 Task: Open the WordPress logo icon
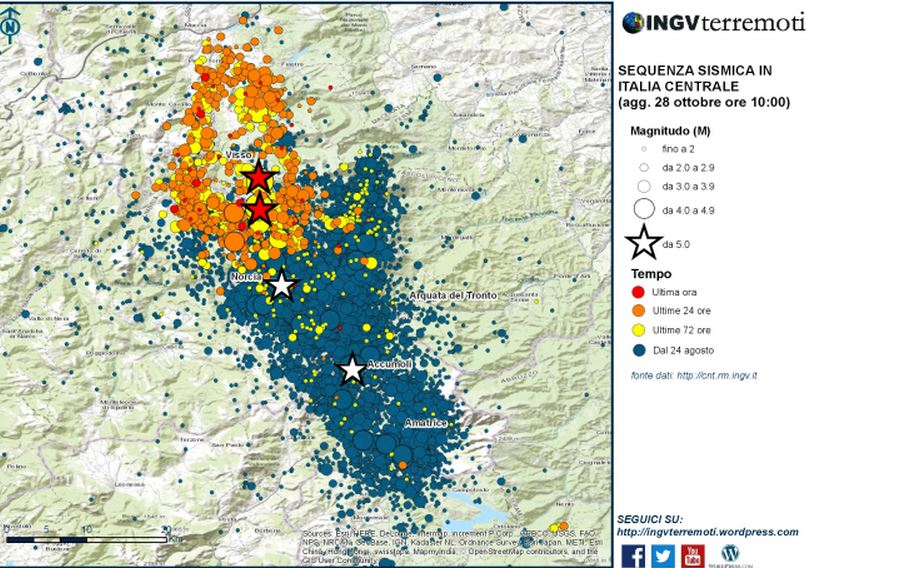[730, 553]
